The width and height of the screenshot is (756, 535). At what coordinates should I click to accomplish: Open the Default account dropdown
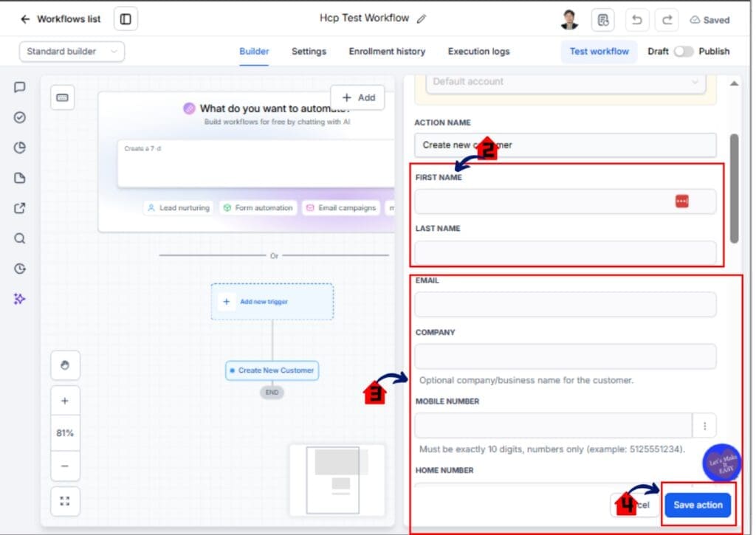566,82
